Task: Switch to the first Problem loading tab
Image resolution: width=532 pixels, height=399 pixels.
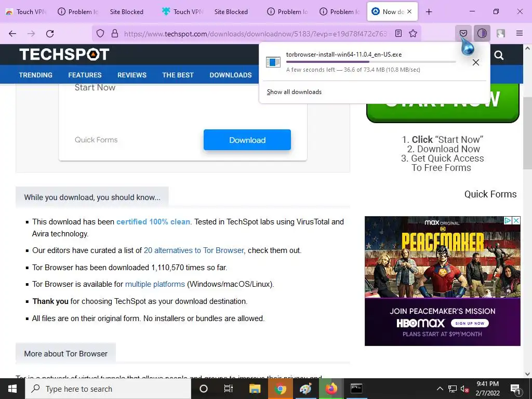Action: tap(78, 11)
